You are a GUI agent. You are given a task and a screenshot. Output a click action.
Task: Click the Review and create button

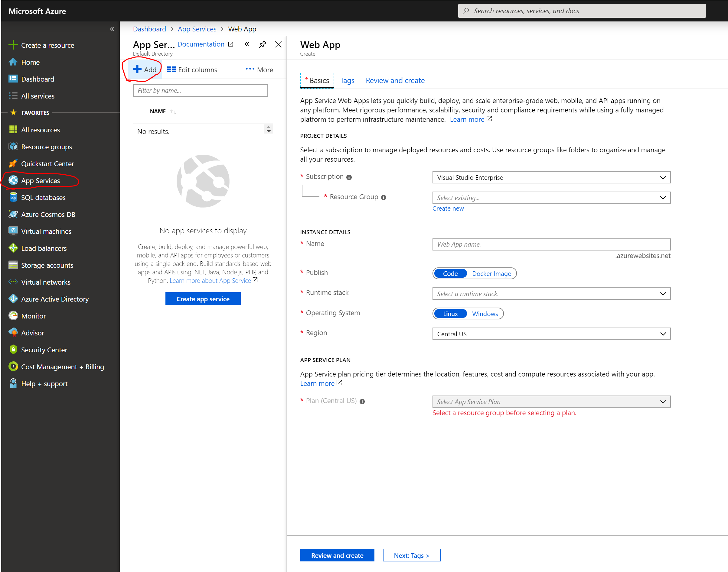336,555
